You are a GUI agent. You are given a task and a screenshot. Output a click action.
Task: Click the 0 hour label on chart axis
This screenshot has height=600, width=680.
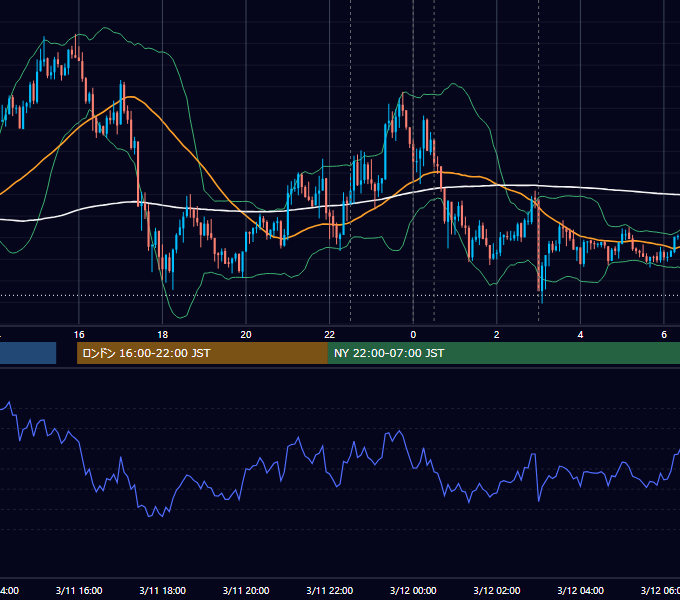click(x=413, y=335)
